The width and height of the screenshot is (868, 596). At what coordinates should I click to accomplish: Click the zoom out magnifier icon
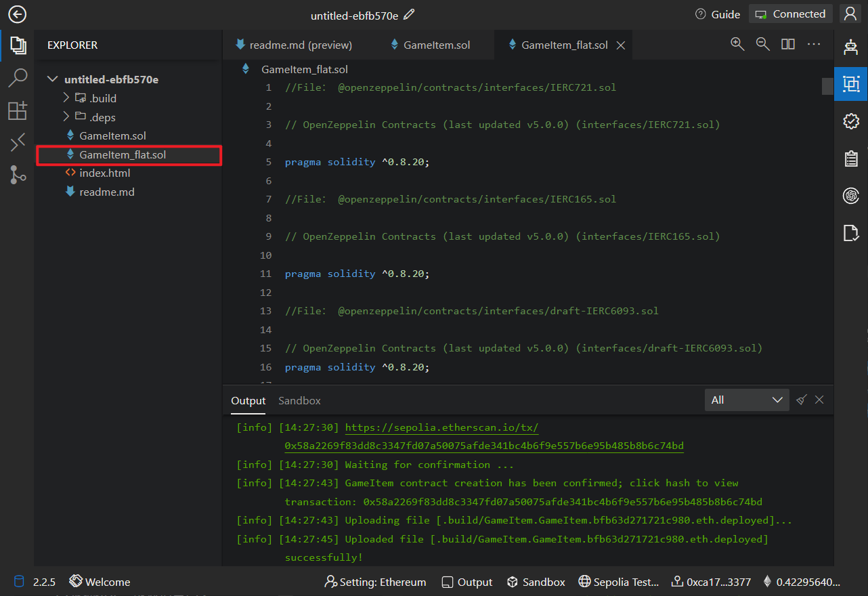tap(762, 44)
